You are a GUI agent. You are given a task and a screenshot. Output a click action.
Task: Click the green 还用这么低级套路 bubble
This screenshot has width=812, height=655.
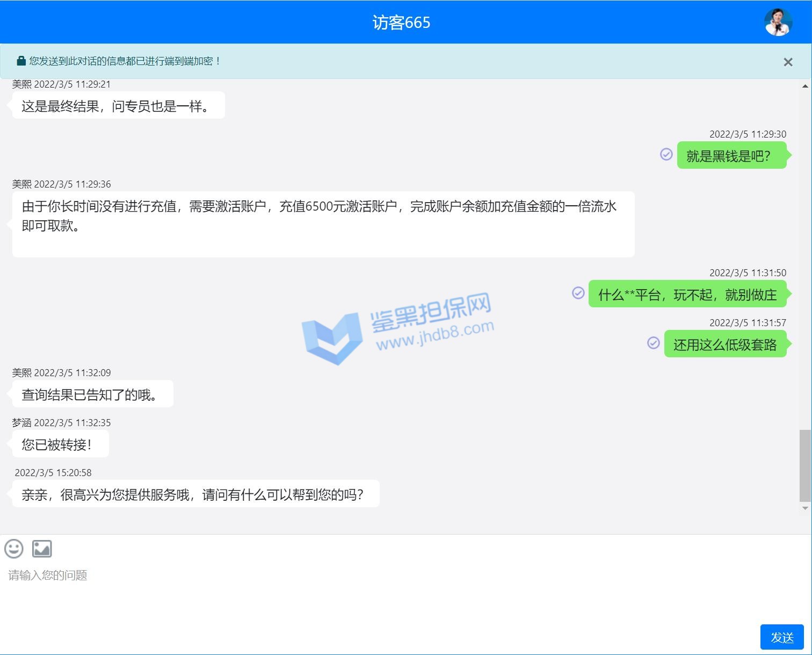point(725,344)
